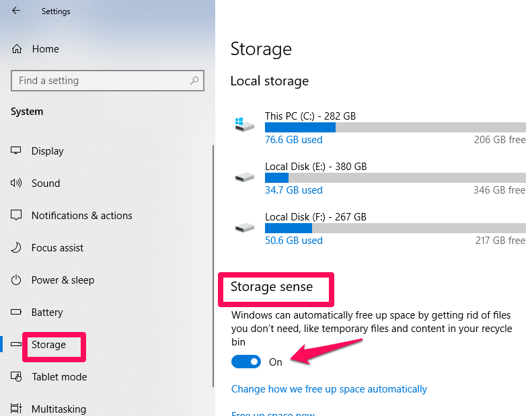Screen dimensions: 532x416
Task: Click the Notifications & actions icon
Action: point(17,216)
